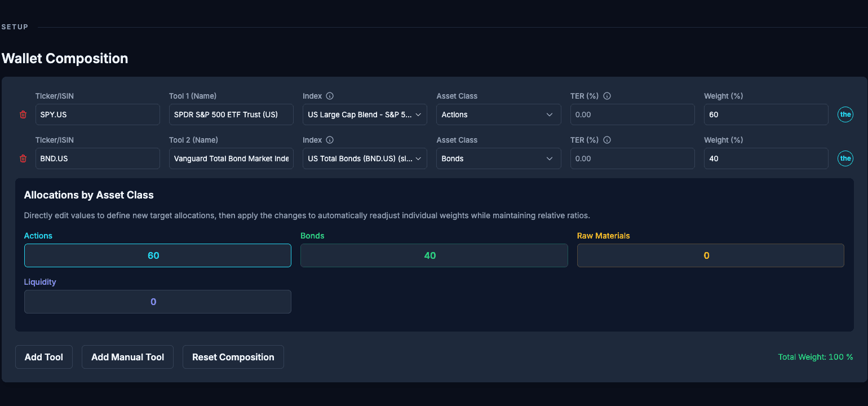Open the US Total Bonds index dropdown
The height and width of the screenshot is (406, 868).
(365, 158)
